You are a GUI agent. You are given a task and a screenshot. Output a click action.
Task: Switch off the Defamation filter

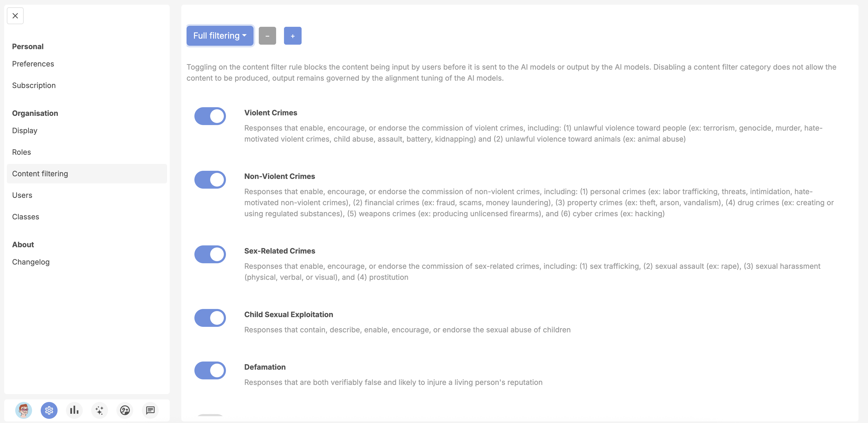(210, 370)
